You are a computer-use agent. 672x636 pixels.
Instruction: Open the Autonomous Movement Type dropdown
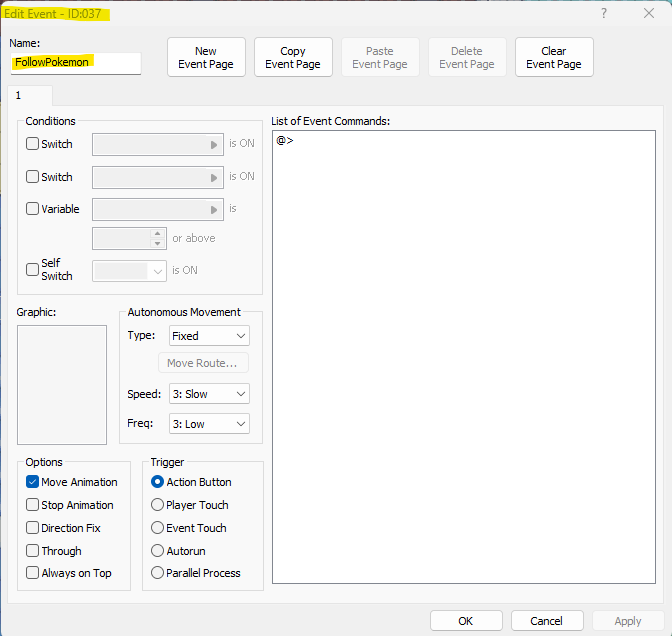point(208,336)
